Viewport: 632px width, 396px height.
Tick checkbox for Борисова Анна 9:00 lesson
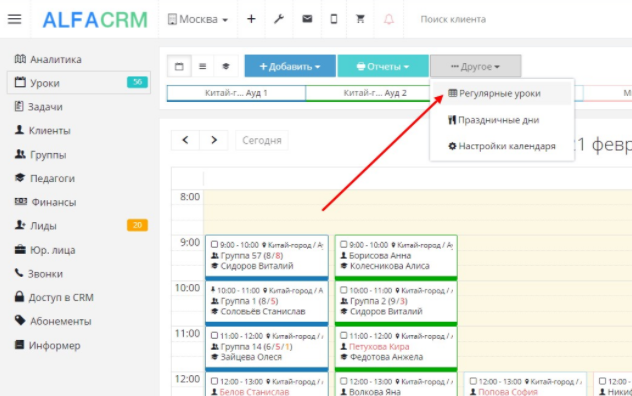coord(343,244)
